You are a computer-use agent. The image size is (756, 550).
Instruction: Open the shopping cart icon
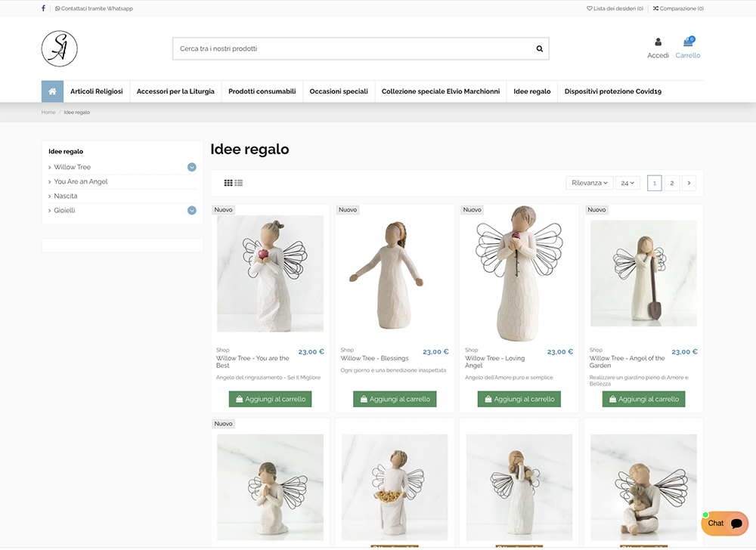coord(688,42)
